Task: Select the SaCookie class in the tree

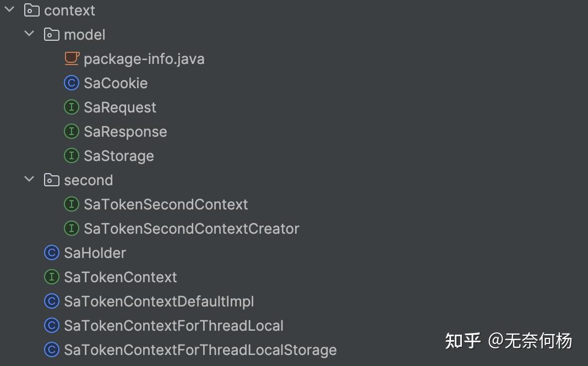Action: [x=116, y=83]
